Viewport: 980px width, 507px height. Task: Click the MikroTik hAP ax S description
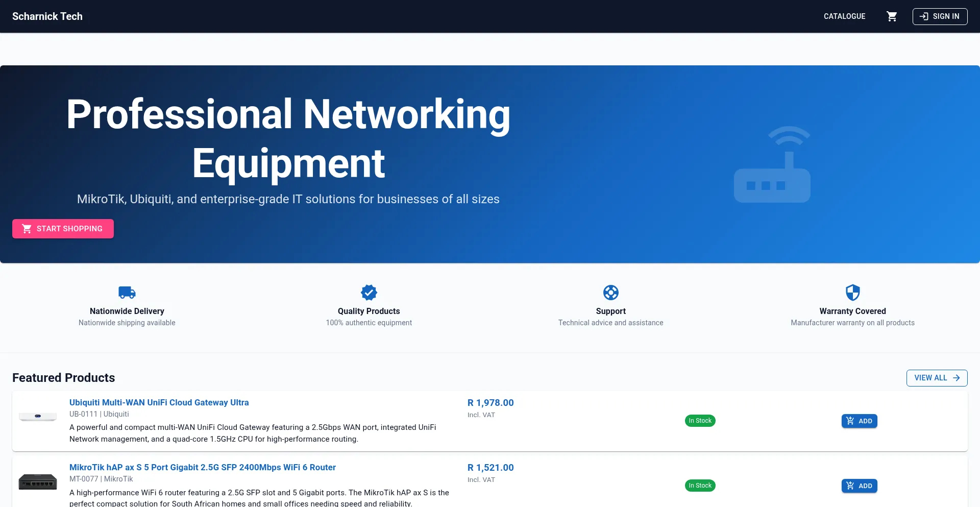pyautogui.click(x=259, y=498)
